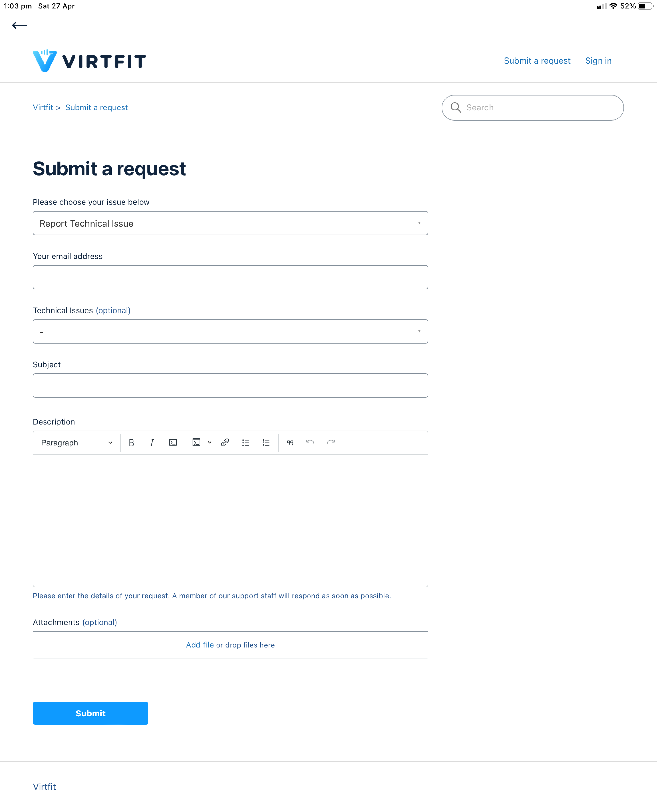Insert a code block in description
The image size is (657, 812).
(196, 443)
